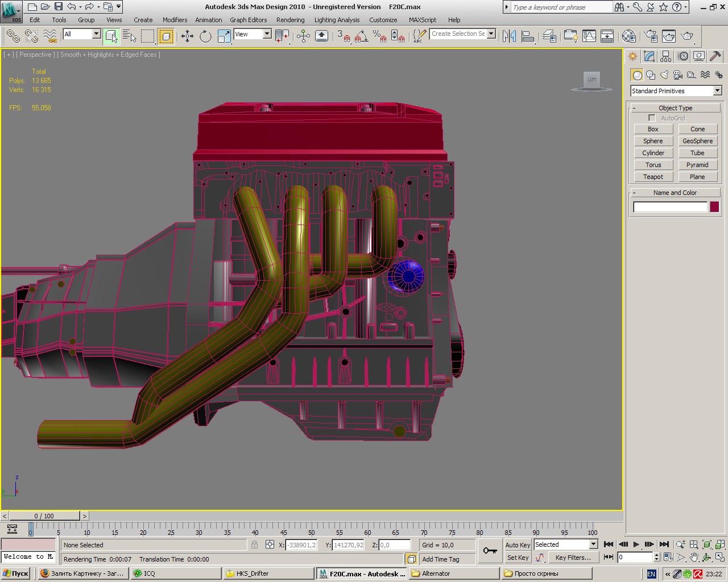728x582 pixels.
Task: Open Render Setup dialog
Action: (651, 36)
